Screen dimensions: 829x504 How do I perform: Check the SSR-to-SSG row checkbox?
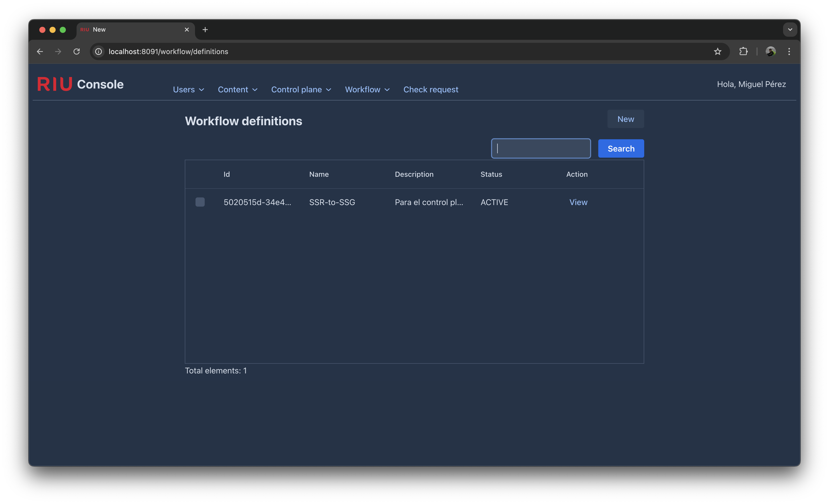(200, 202)
